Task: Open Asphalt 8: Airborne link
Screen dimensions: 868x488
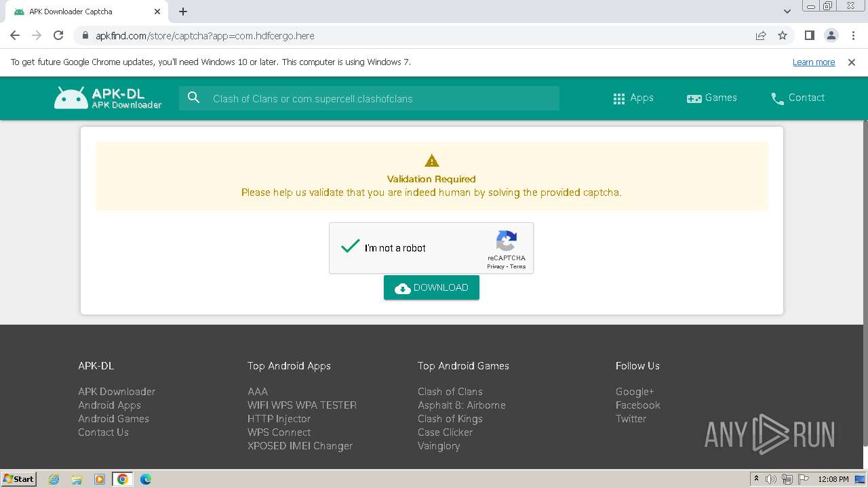Action: pyautogui.click(x=462, y=405)
